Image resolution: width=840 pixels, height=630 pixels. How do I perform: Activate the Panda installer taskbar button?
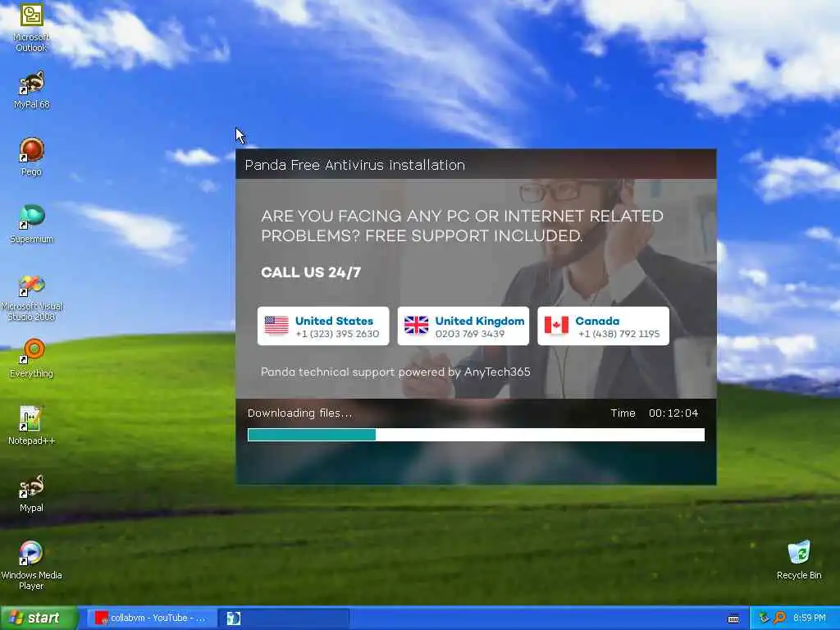pos(283,619)
